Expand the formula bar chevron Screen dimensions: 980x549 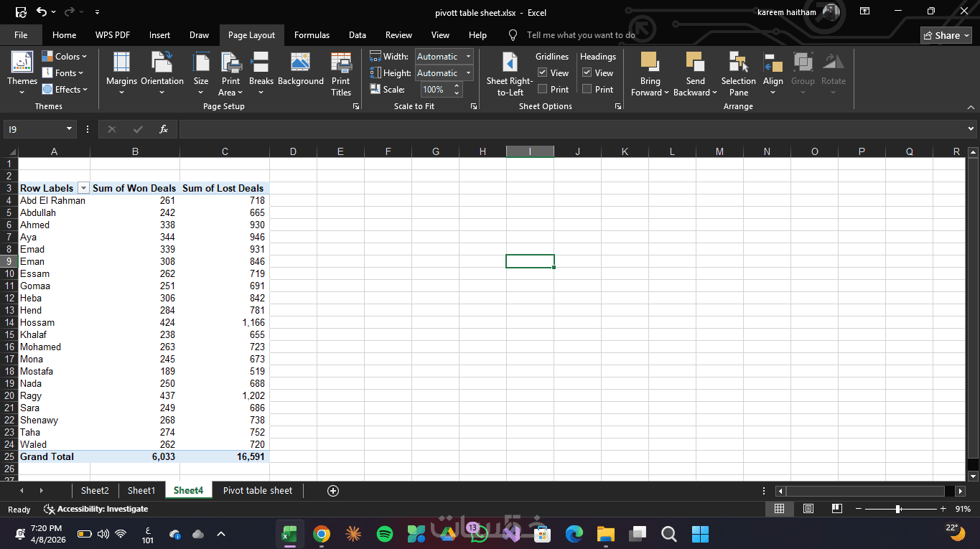971,129
